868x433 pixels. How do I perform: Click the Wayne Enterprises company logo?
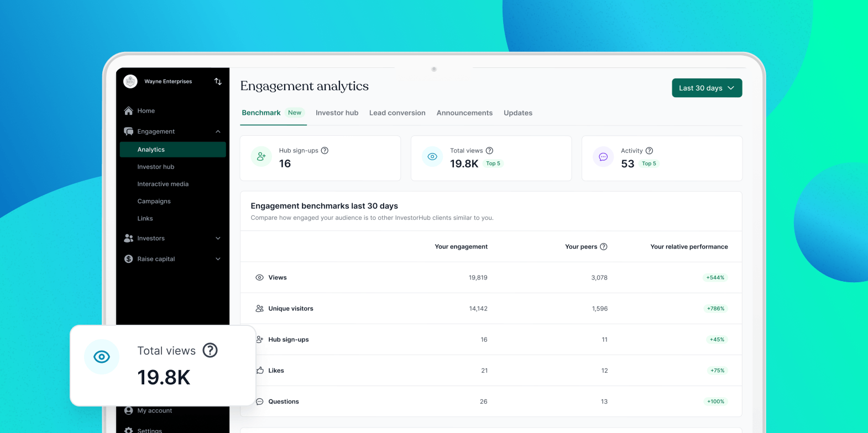tap(130, 82)
